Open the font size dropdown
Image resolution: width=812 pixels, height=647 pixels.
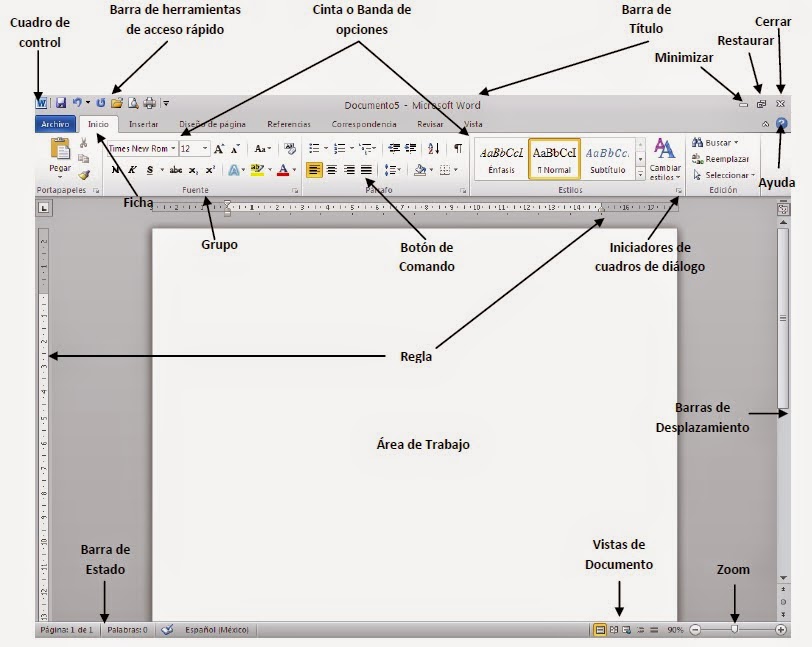pyautogui.click(x=204, y=148)
